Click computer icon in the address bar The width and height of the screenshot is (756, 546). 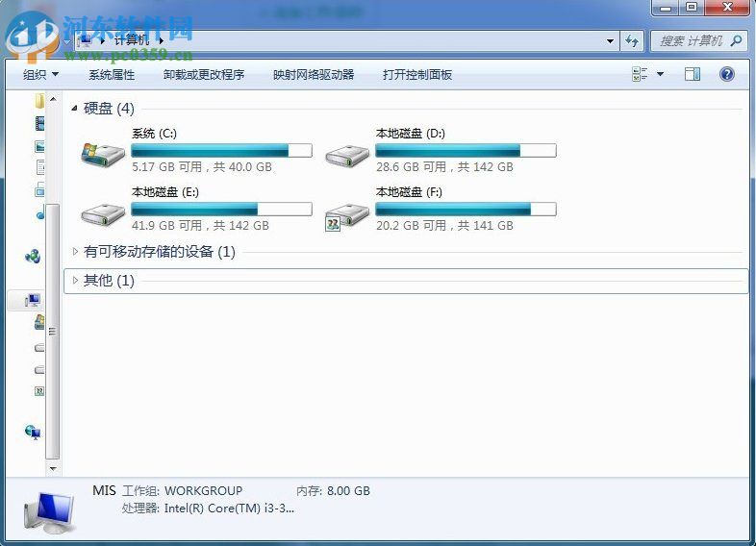click(85, 40)
